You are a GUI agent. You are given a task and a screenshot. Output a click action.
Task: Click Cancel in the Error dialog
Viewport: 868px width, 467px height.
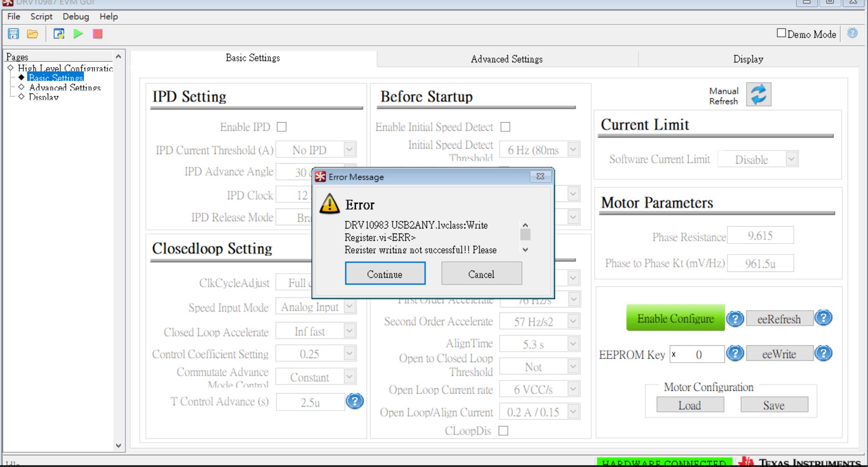[481, 274]
